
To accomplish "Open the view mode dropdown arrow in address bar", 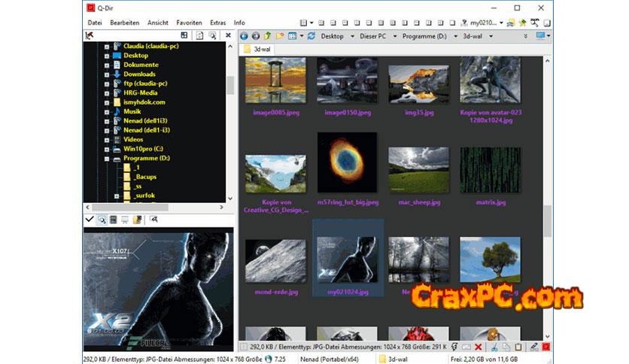I will [x=302, y=36].
